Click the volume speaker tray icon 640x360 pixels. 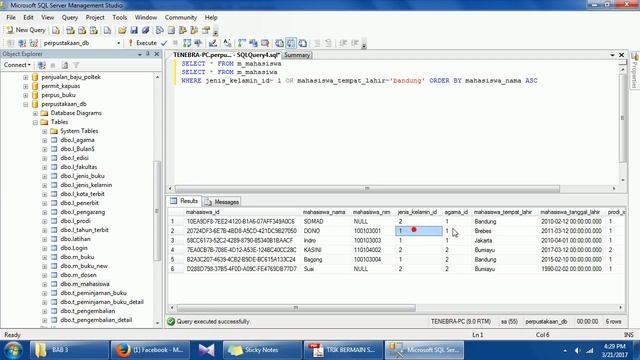[577, 350]
